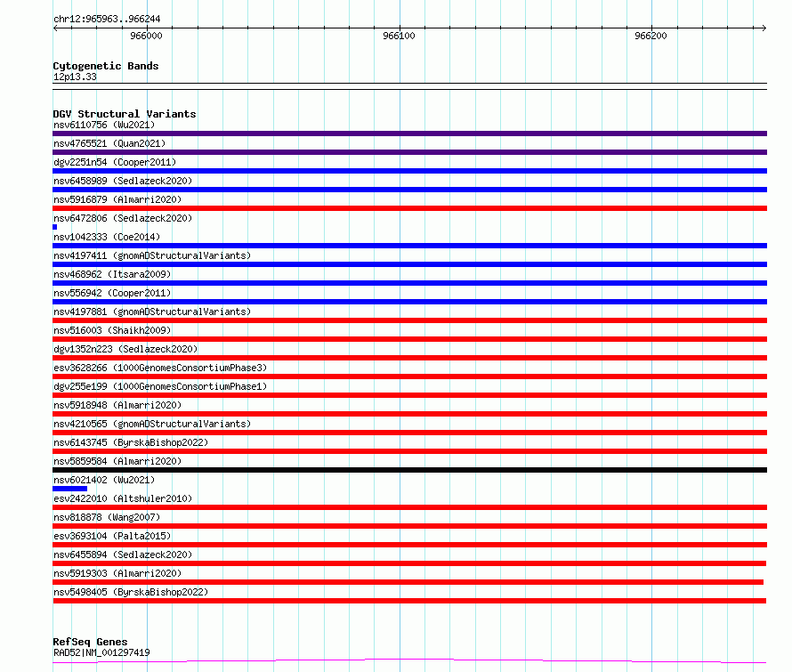Click the nsv4197881 (gnomADStructuralVariants) label
The width and height of the screenshot is (792, 672).
tap(152, 312)
